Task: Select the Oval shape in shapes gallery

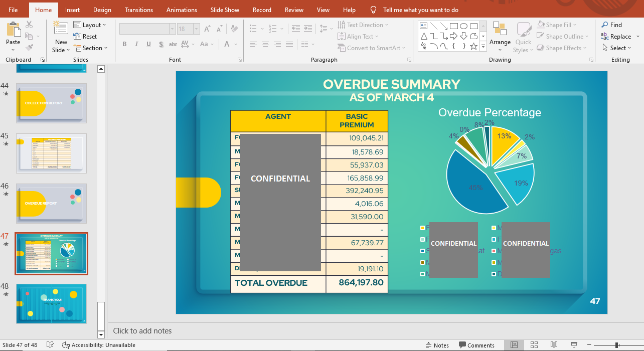Action: pyautogui.click(x=464, y=26)
